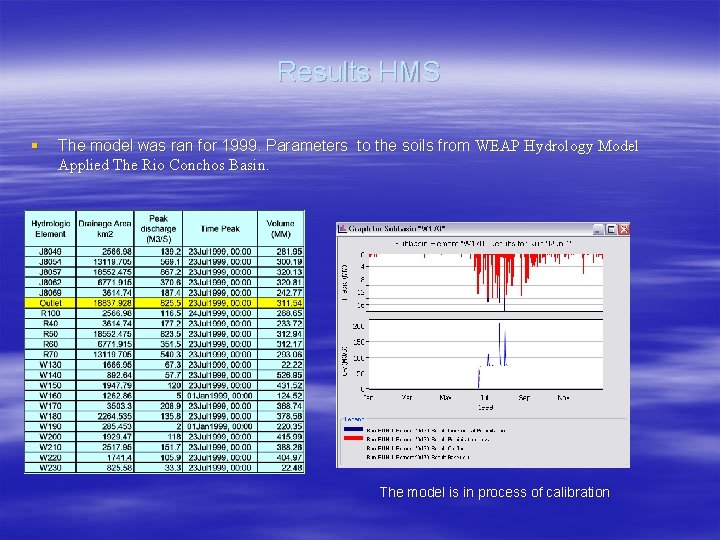Select the 'R70' element cell
The image size is (720, 540).
[51, 354]
